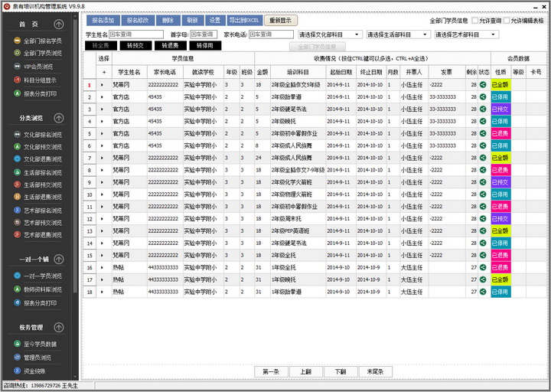The image size is (551, 392).
Task: Expand row 9 arrow in 选择 column
Action: [103, 182]
